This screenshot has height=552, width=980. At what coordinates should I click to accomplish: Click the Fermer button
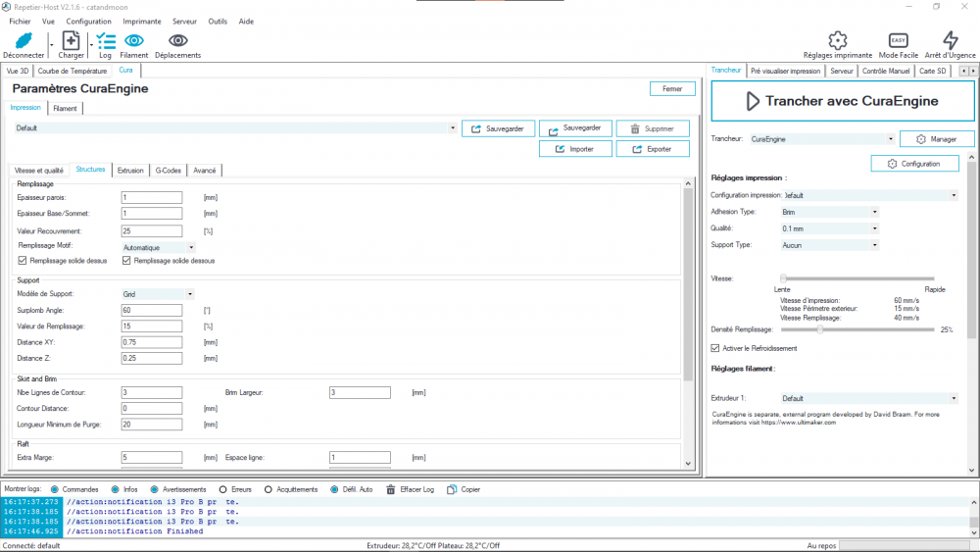point(672,89)
